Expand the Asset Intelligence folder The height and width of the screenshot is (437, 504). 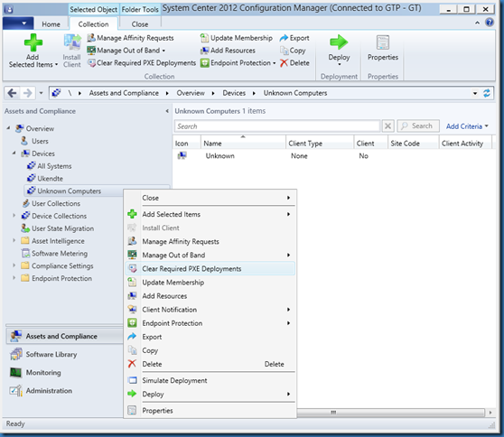coord(14,240)
